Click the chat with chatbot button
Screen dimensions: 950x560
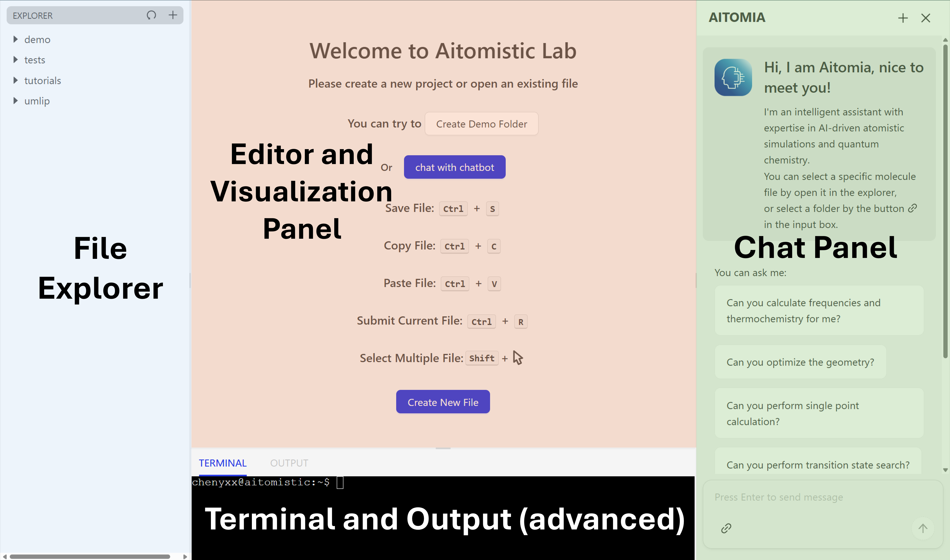[454, 167]
